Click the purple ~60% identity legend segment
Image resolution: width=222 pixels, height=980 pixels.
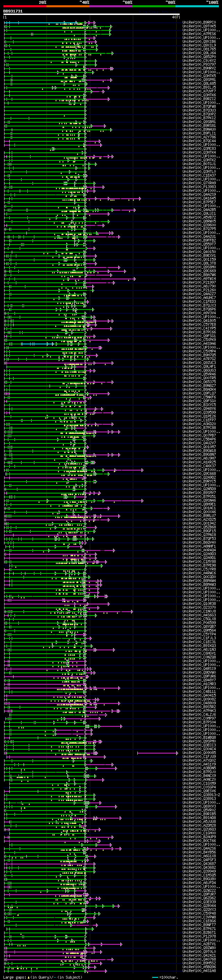point(111,6)
